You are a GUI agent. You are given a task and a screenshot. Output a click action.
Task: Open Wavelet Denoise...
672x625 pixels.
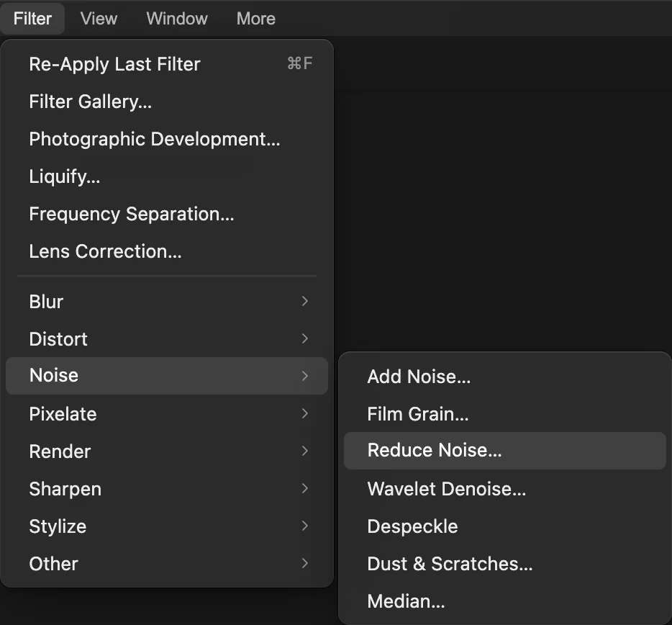coord(505,489)
